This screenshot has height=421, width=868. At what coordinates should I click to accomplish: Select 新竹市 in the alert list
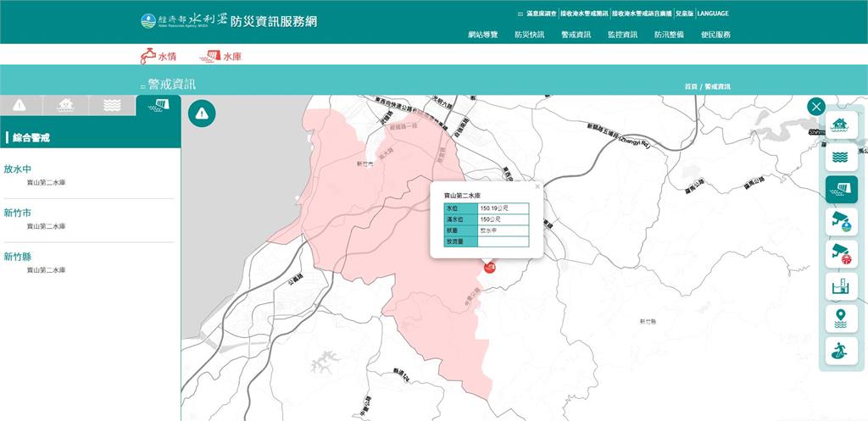18,212
